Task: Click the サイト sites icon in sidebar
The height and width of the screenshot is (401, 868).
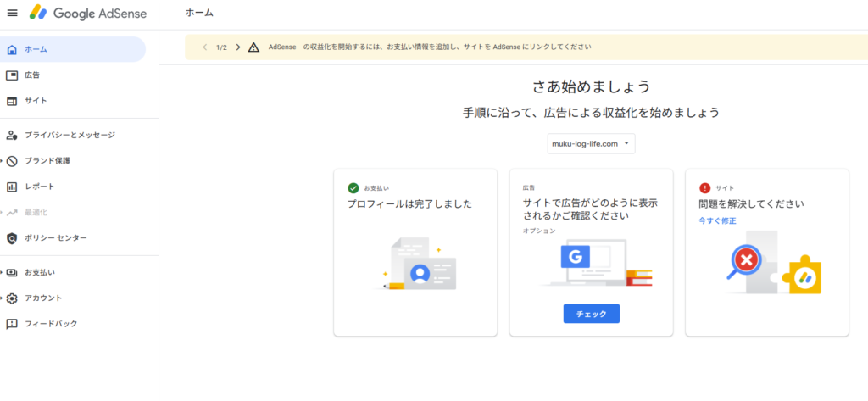Action: (12, 101)
